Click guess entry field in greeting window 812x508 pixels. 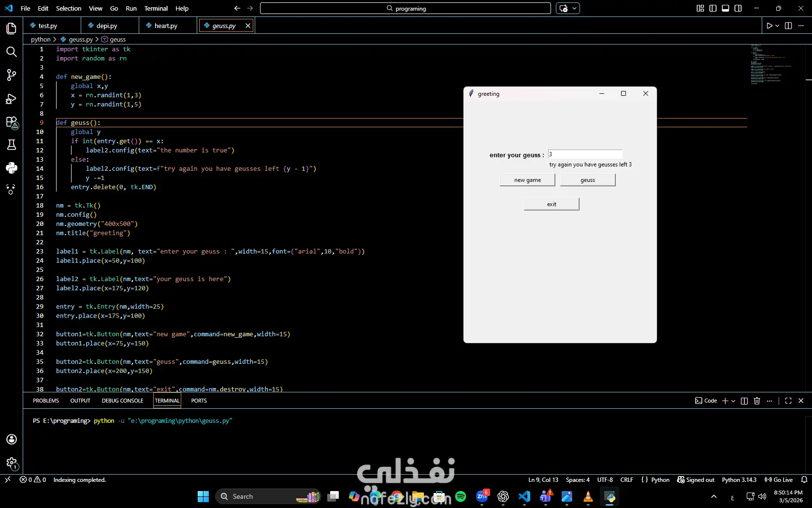tap(585, 154)
